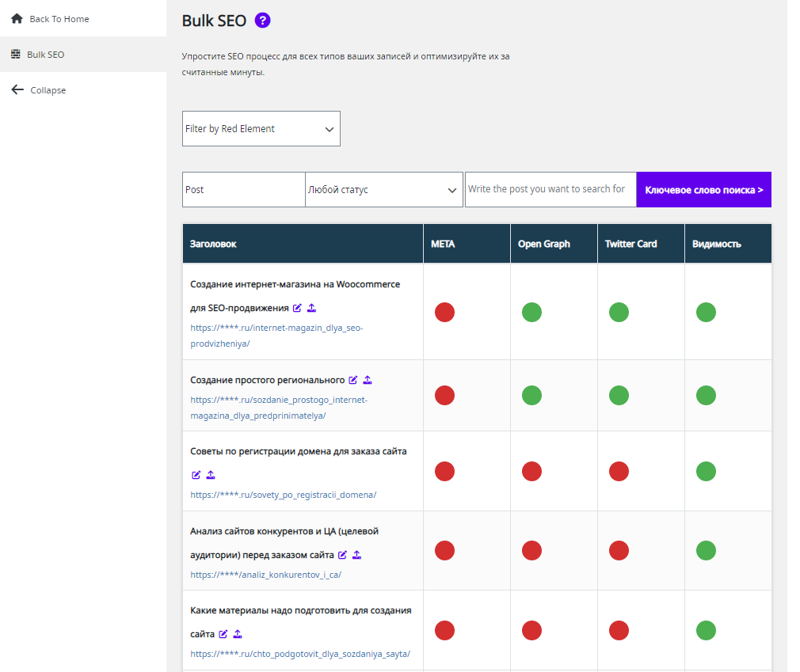Click red META status of 'Анализ сайтов конкурентов'
The image size is (800, 672).
[444, 551]
